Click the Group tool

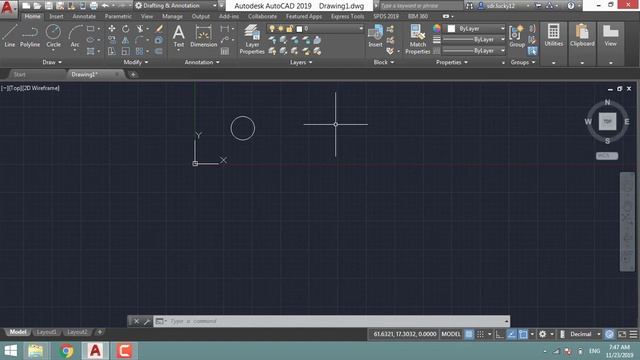[517, 36]
